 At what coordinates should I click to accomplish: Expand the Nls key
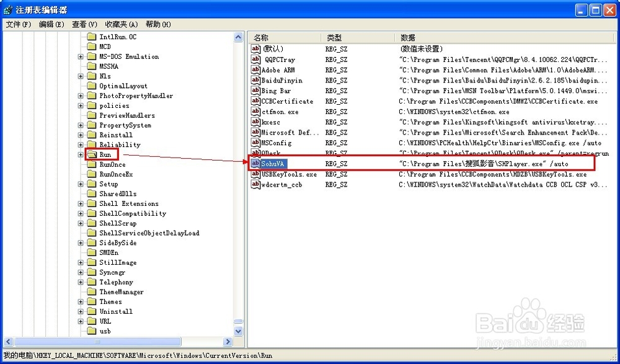coord(81,76)
